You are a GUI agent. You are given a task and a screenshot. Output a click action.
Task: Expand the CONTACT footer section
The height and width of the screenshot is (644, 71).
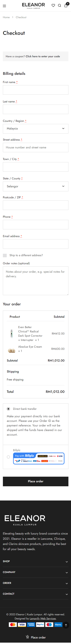tap(36, 594)
